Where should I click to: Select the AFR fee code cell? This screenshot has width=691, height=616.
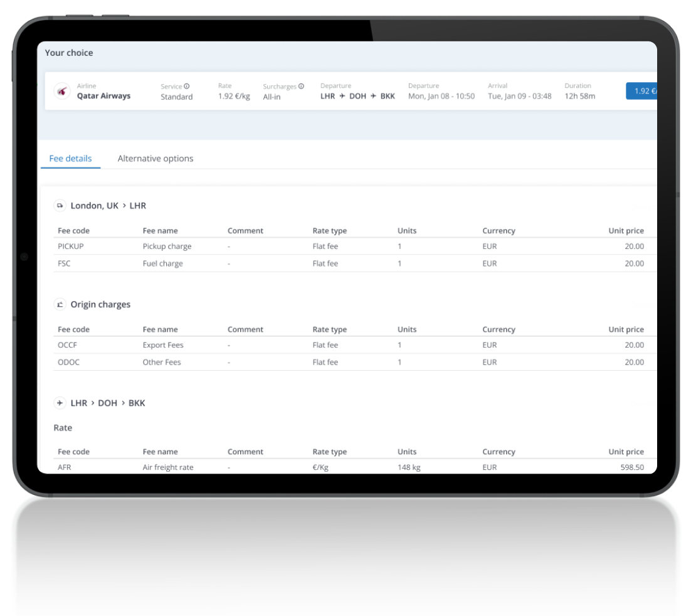click(x=65, y=467)
